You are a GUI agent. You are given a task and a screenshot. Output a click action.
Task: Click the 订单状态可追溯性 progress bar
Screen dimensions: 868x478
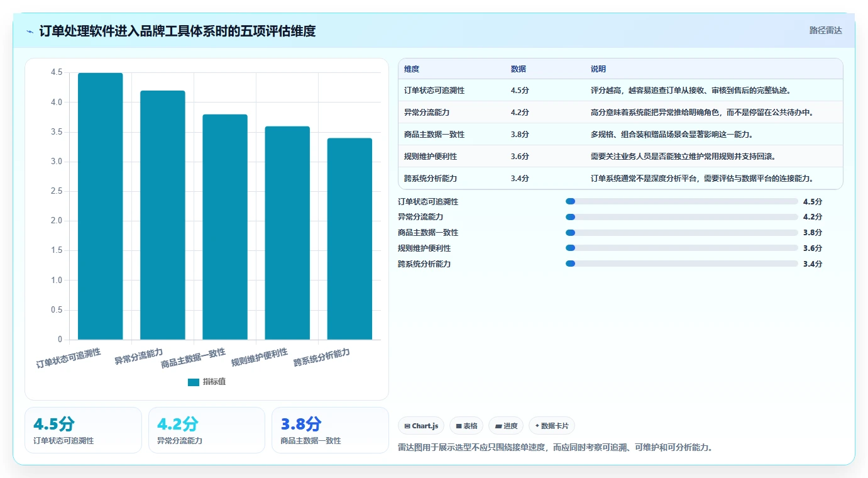click(682, 201)
